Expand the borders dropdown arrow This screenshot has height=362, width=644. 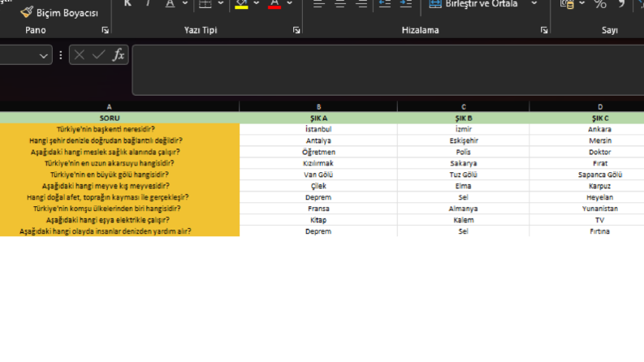pyautogui.click(x=221, y=4)
